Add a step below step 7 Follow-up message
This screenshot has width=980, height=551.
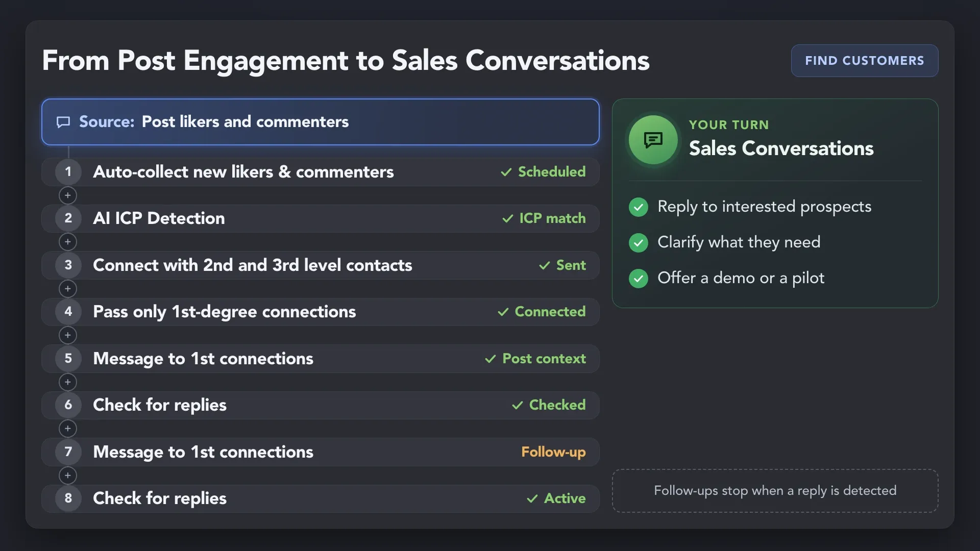pos(68,475)
